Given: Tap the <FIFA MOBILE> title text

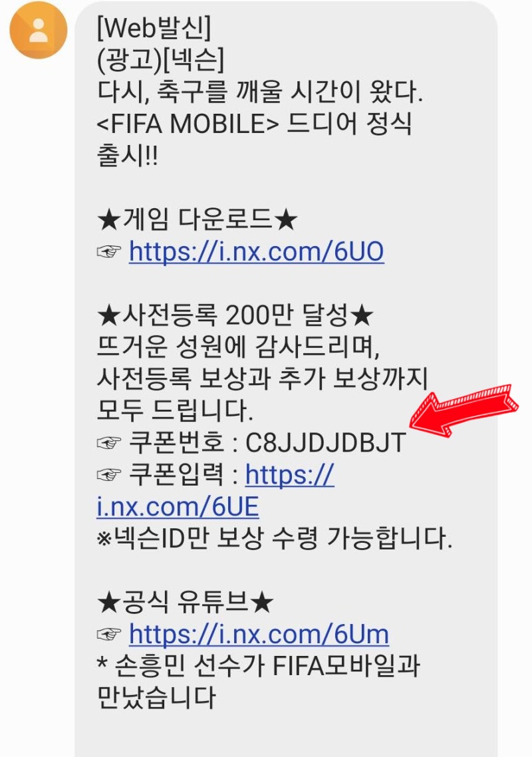Looking at the screenshot, I should pyautogui.click(x=188, y=124).
